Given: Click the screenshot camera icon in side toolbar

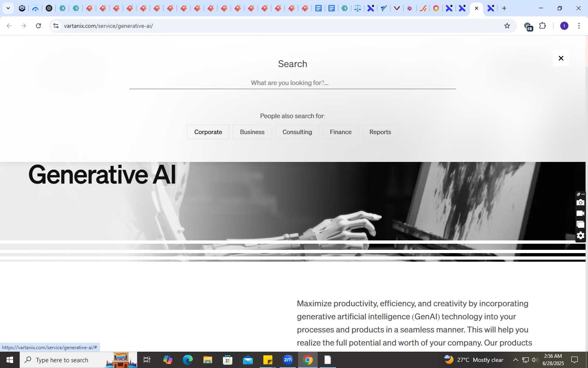Looking at the screenshot, I should click(x=580, y=202).
